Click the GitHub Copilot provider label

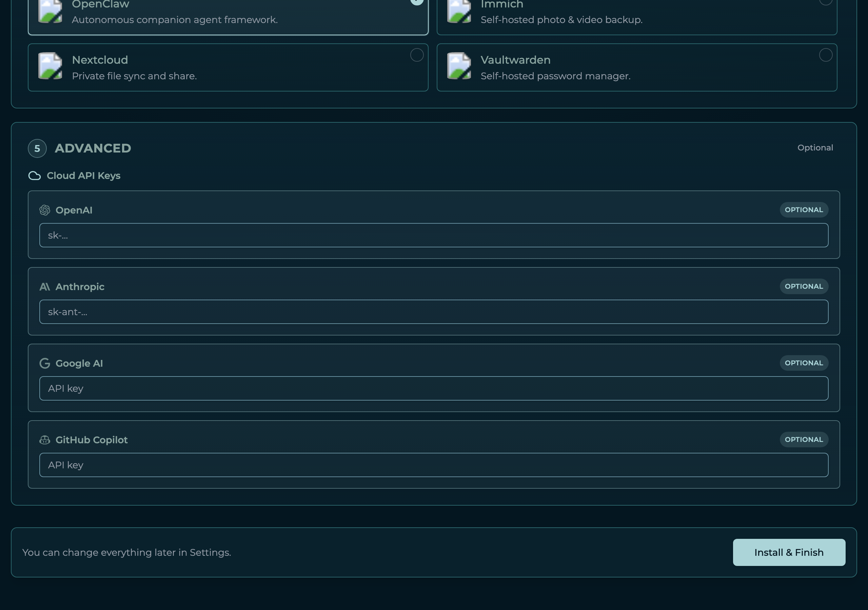pyautogui.click(x=92, y=440)
